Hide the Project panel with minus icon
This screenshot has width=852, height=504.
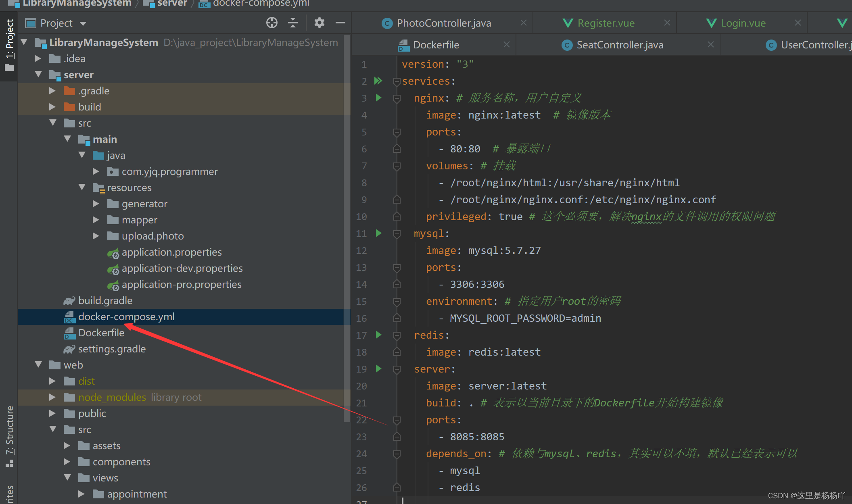click(340, 23)
